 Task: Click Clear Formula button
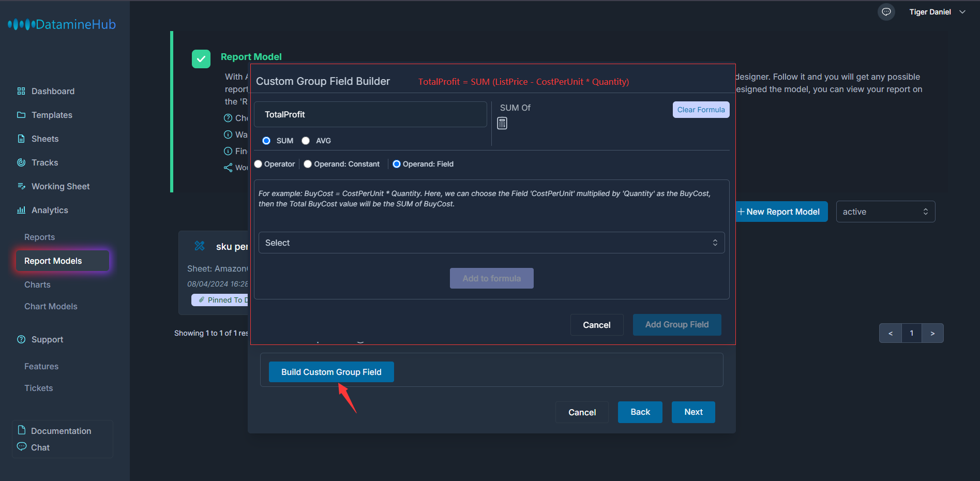click(701, 110)
